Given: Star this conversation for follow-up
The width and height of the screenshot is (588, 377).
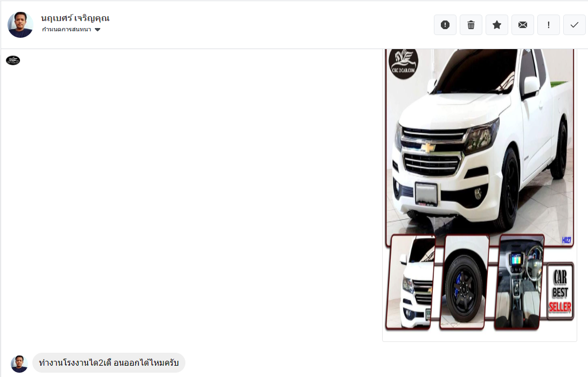Looking at the screenshot, I should [x=497, y=25].
